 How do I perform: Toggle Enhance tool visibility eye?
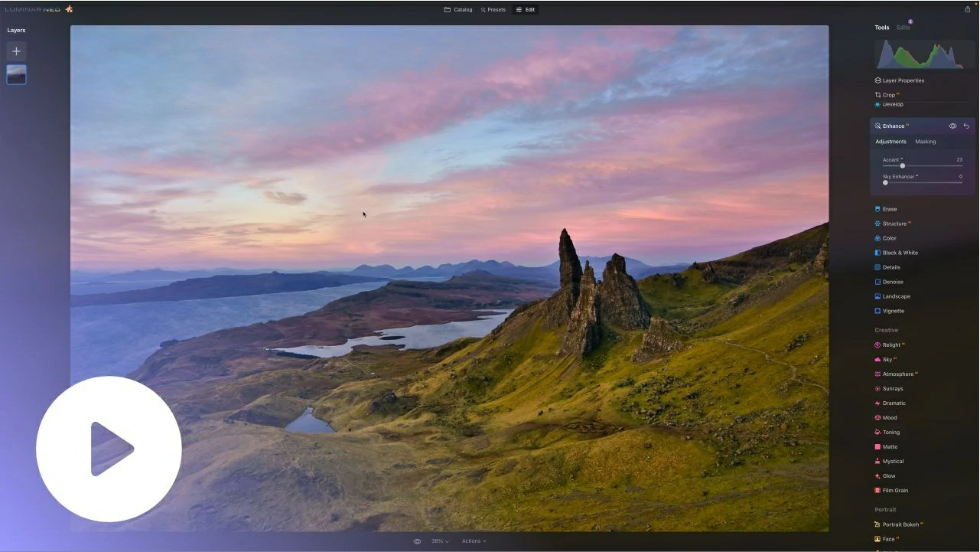click(x=953, y=126)
